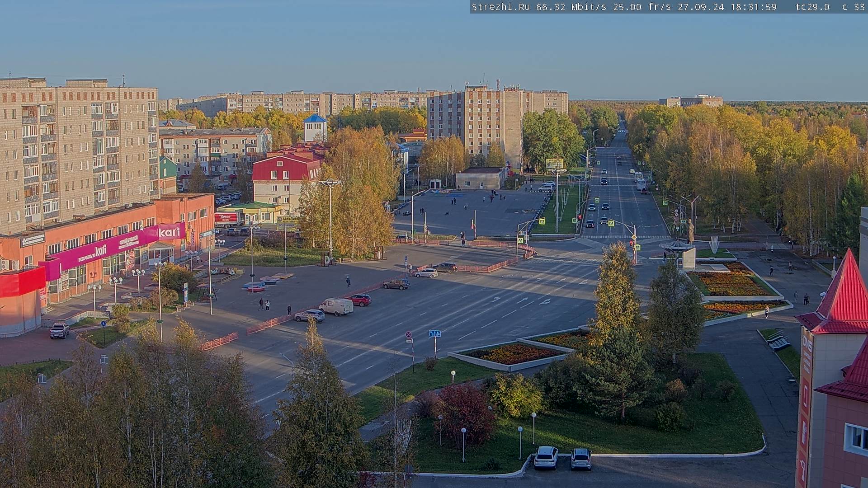Image resolution: width=868 pixels, height=488 pixels.
Task: Click the 25.00 fr/s frame rate value
Action: point(642,7)
